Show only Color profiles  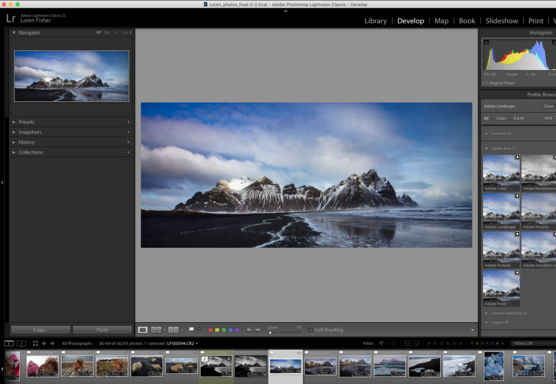501,118
